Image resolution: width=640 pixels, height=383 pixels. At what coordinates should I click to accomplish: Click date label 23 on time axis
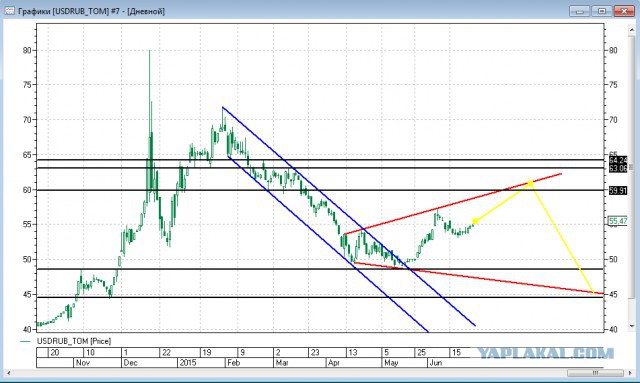(x=315, y=352)
